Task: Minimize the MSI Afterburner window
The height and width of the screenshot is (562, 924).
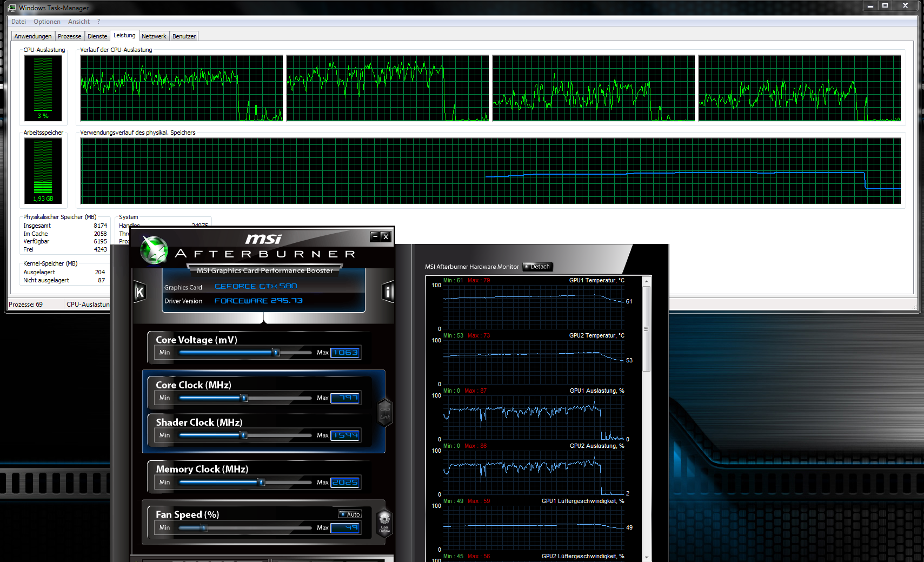Action: tap(375, 236)
